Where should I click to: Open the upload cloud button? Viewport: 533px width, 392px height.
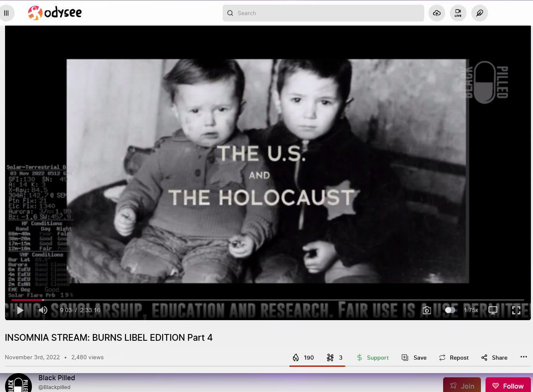437,13
